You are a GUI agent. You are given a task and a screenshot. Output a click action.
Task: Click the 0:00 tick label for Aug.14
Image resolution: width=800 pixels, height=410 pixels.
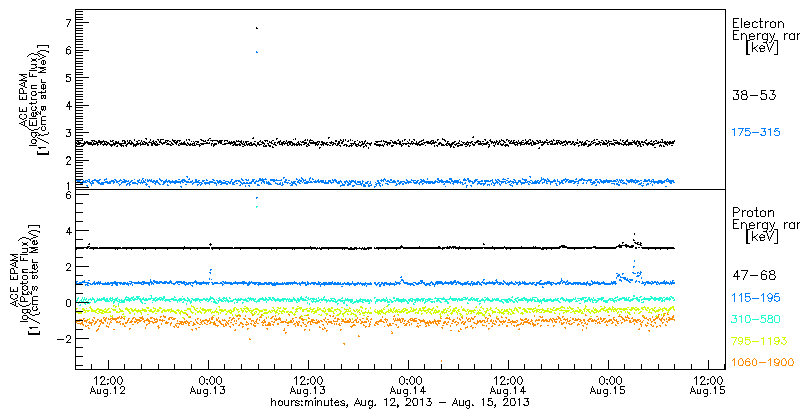point(408,380)
